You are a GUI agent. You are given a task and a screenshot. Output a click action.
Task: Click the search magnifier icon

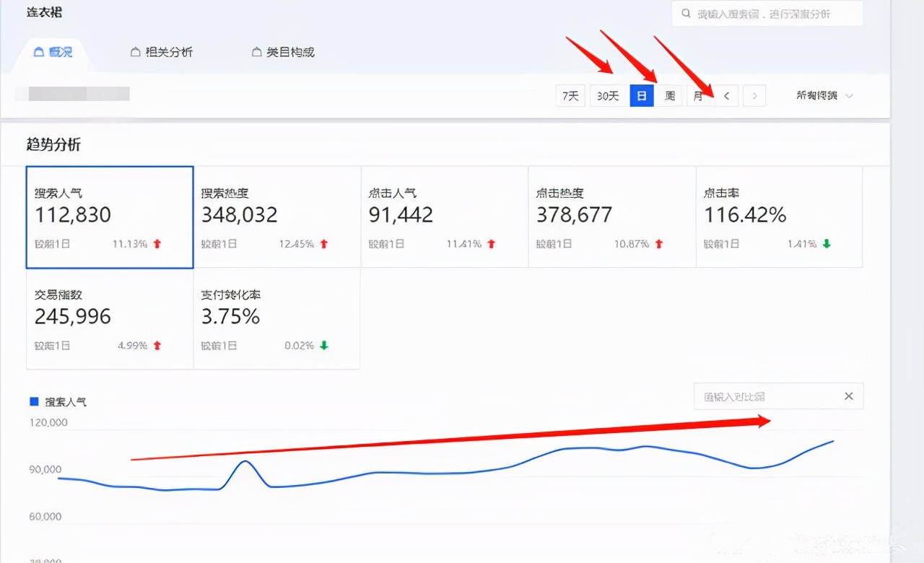pos(684,12)
